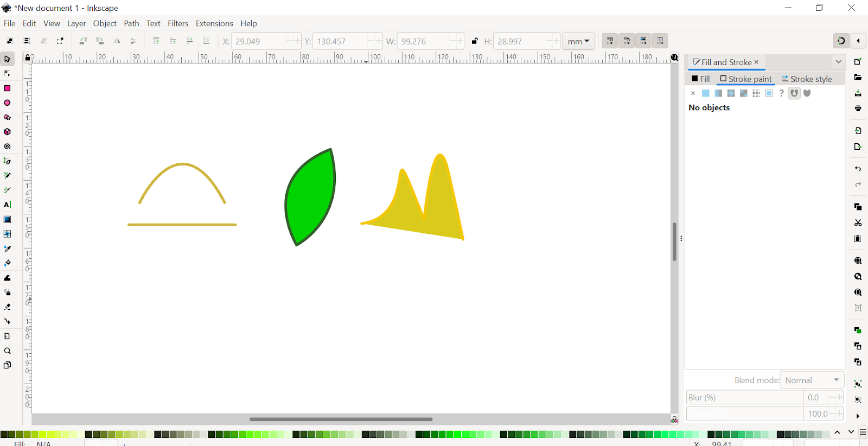Image resolution: width=868 pixels, height=446 pixels.
Task: Click Raise selection to top icon
Action: click(x=156, y=41)
